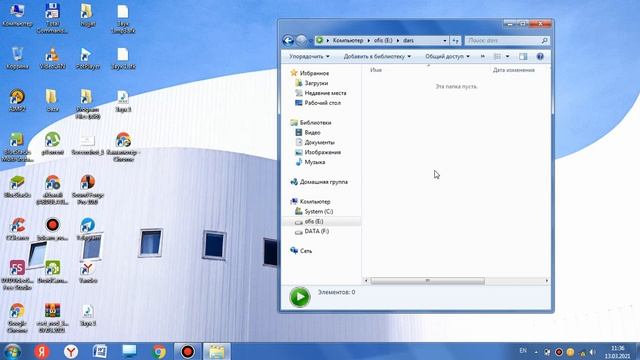Open the Документы library
640x360 pixels.
pyautogui.click(x=319, y=142)
